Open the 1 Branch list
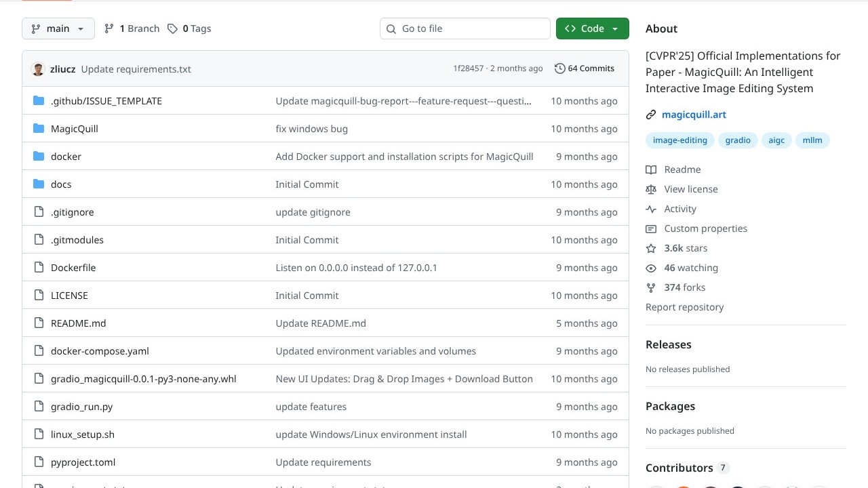 pyautogui.click(x=132, y=28)
